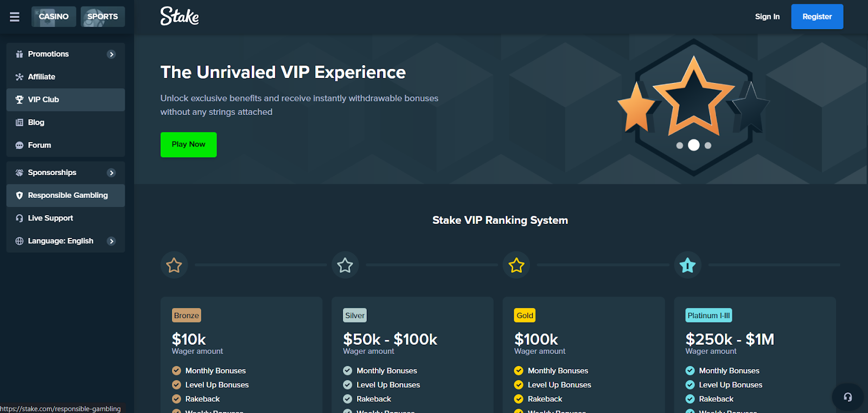Expand the Promotions submenu arrow

pyautogui.click(x=111, y=54)
